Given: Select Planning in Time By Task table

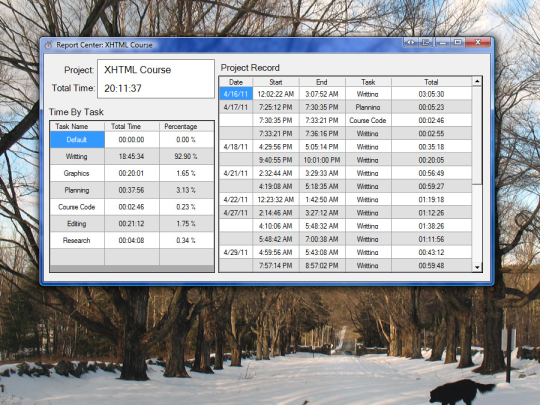Looking at the screenshot, I should click(x=77, y=190).
